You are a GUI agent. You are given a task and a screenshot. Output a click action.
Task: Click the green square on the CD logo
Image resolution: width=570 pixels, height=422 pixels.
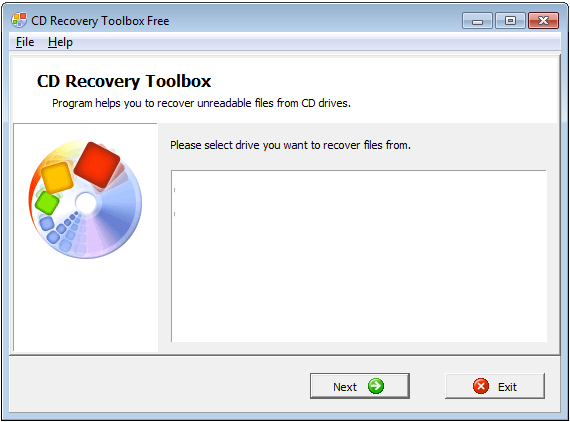click(x=47, y=203)
